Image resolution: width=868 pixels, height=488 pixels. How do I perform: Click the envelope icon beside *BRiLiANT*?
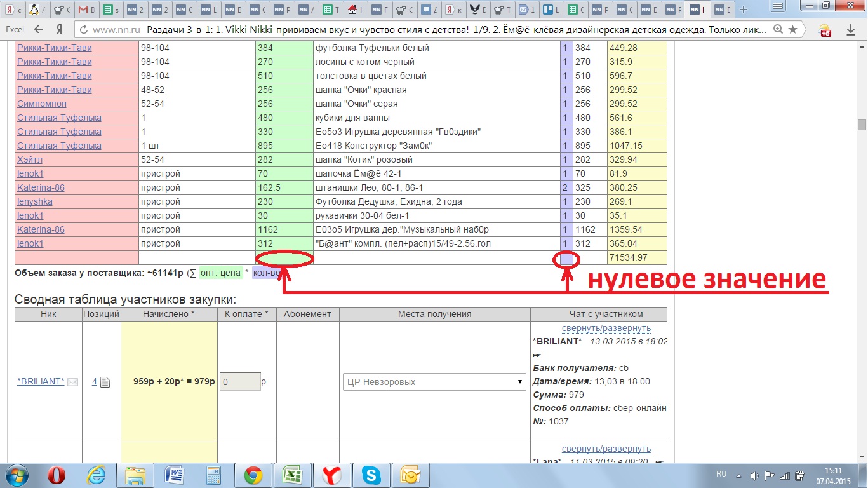[72, 382]
